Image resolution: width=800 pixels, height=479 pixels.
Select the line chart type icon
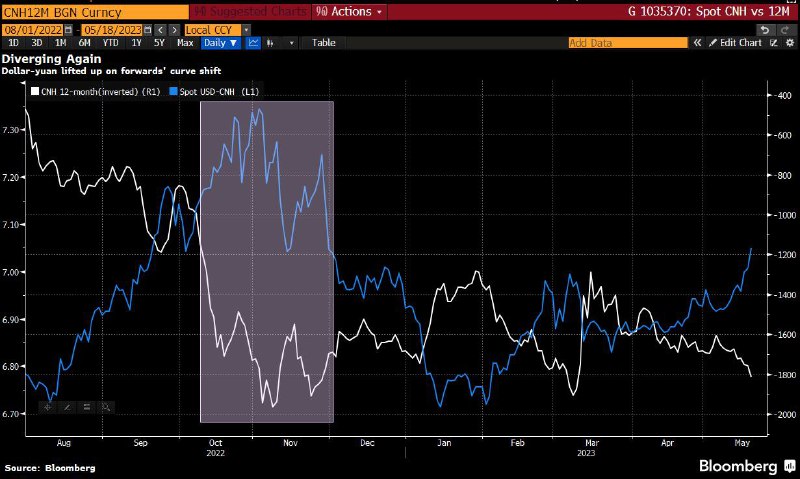[x=253, y=43]
